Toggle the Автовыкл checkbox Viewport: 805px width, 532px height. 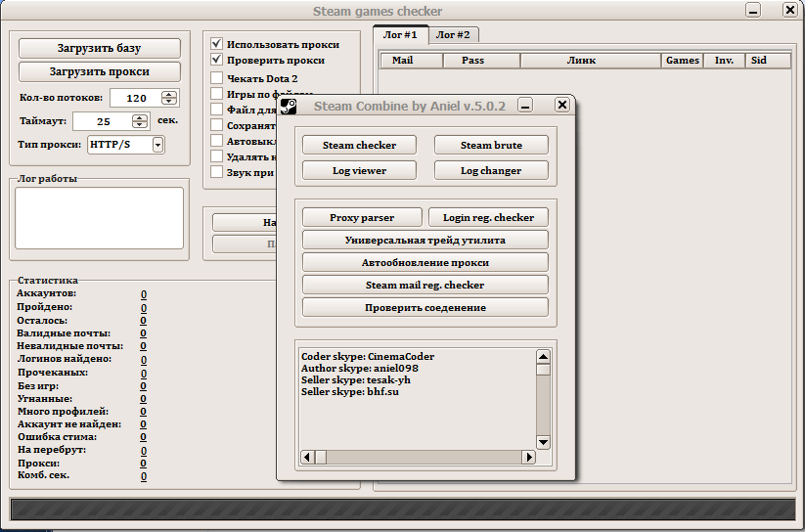point(216,141)
